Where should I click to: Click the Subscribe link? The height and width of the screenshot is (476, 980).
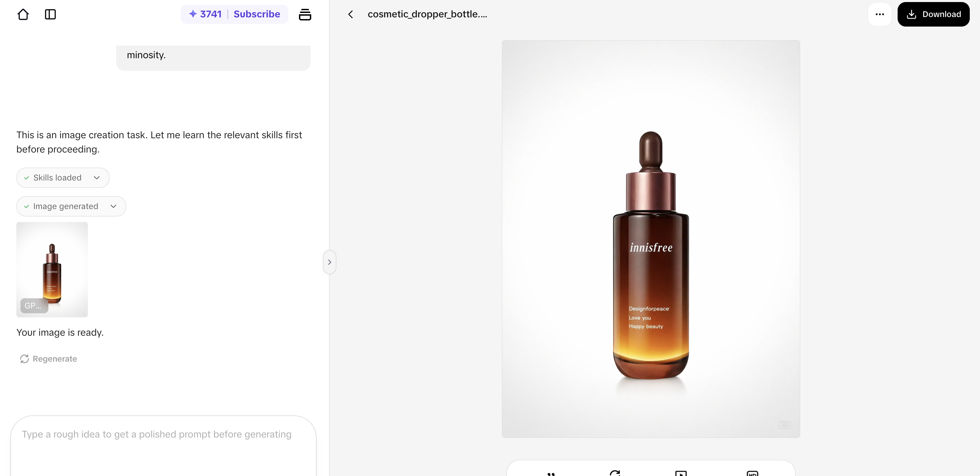tap(257, 14)
